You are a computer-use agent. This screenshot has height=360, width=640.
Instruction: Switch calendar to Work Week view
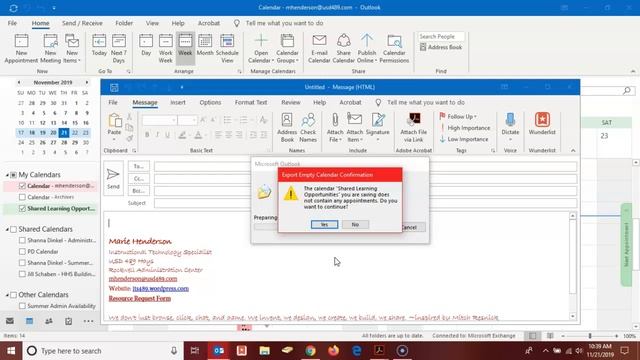click(165, 49)
